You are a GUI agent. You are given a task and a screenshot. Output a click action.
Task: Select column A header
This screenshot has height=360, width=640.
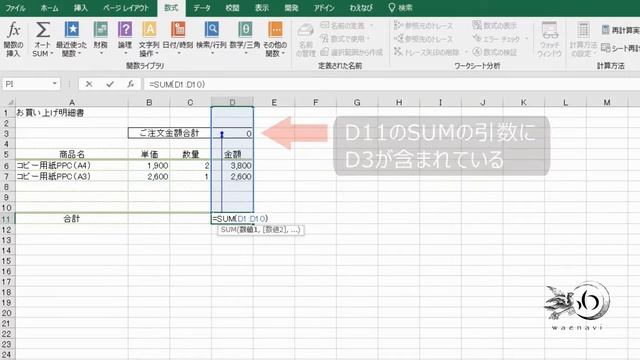(72, 102)
